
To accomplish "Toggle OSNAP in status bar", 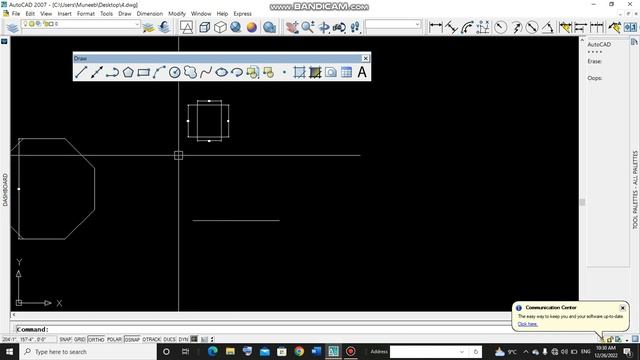I will click(132, 339).
